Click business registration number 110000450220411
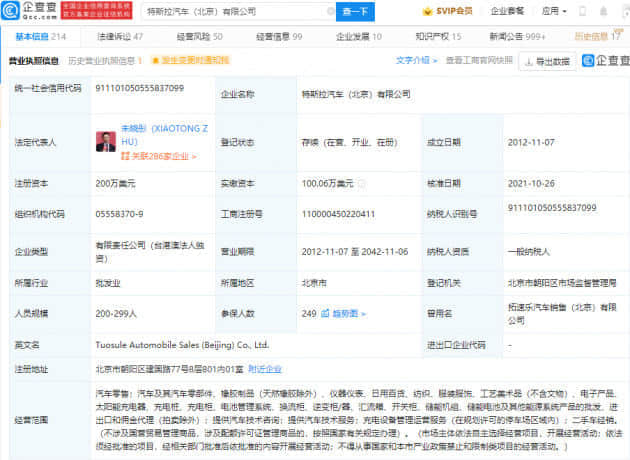630x460 pixels. (x=338, y=214)
